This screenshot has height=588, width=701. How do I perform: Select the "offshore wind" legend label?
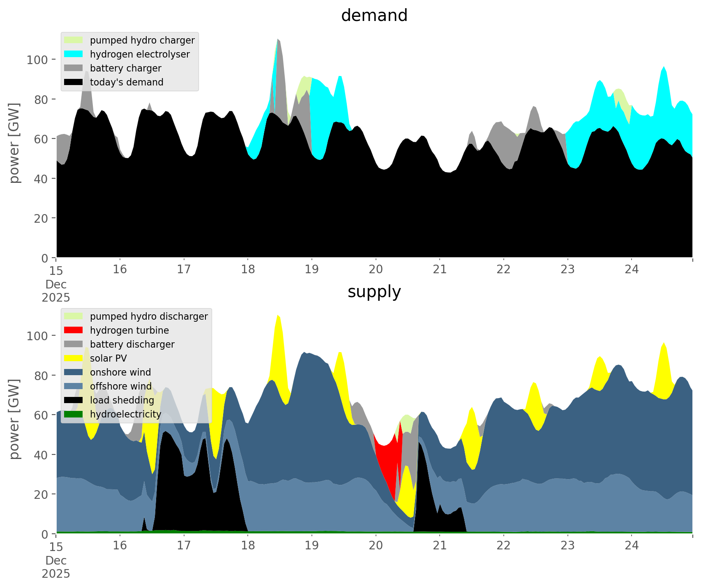coord(121,386)
